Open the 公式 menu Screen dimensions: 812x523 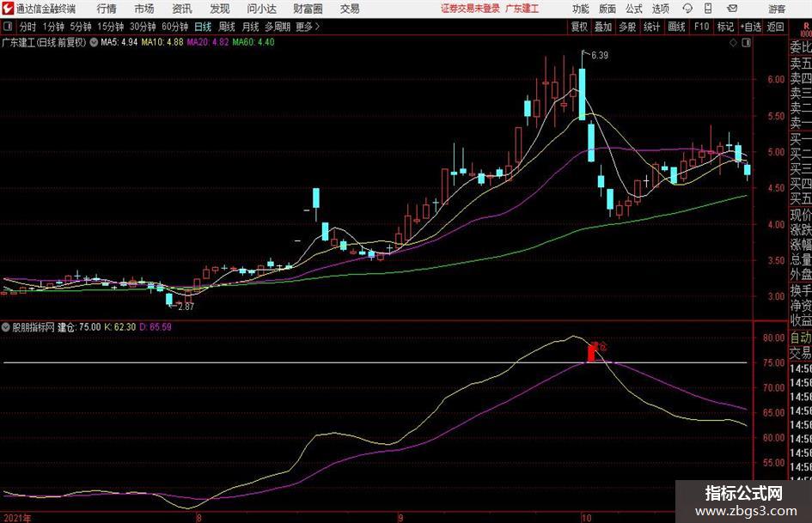pos(633,9)
